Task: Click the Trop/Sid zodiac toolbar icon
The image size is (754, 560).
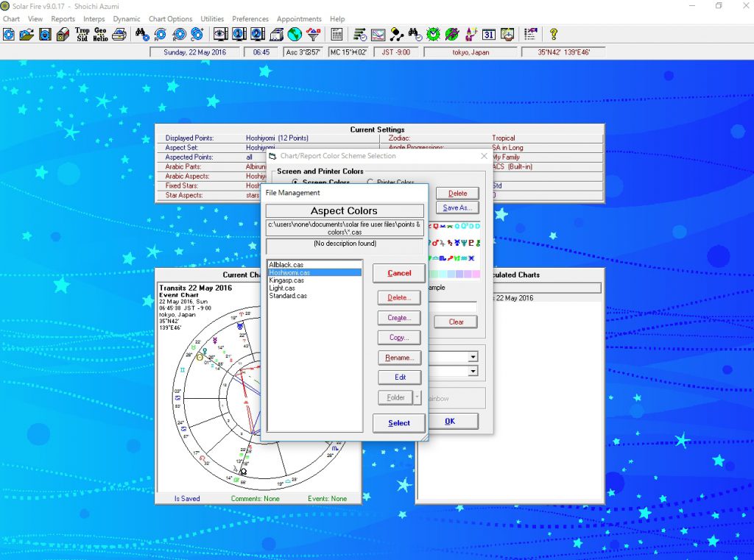Action: 82,34
